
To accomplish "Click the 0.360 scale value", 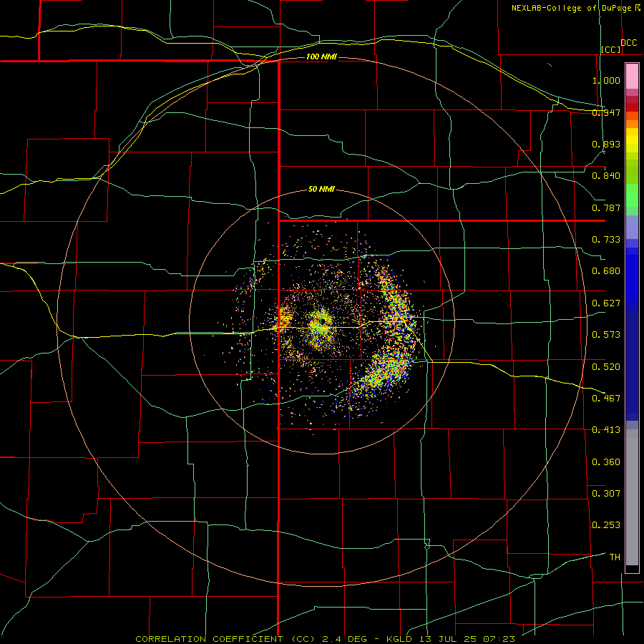I will click(606, 462).
